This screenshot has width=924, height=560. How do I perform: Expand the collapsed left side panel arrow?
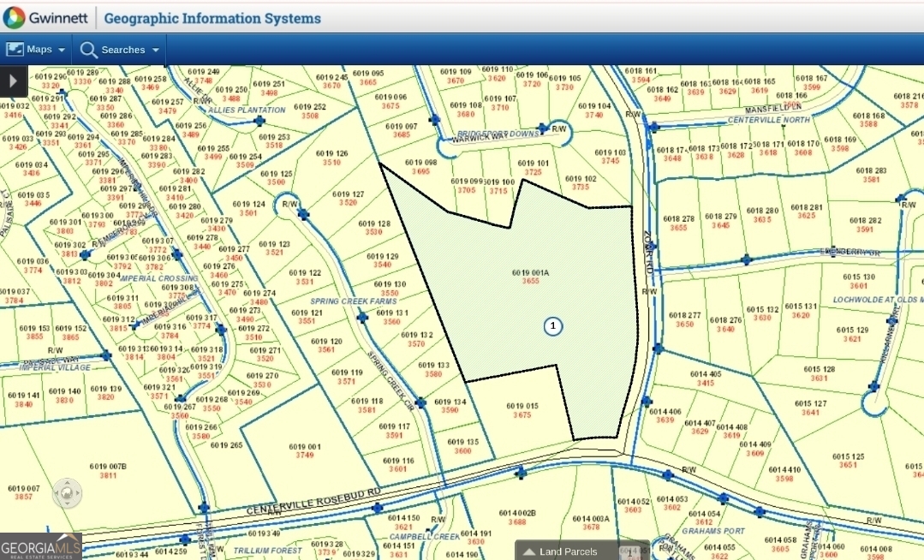click(13, 80)
